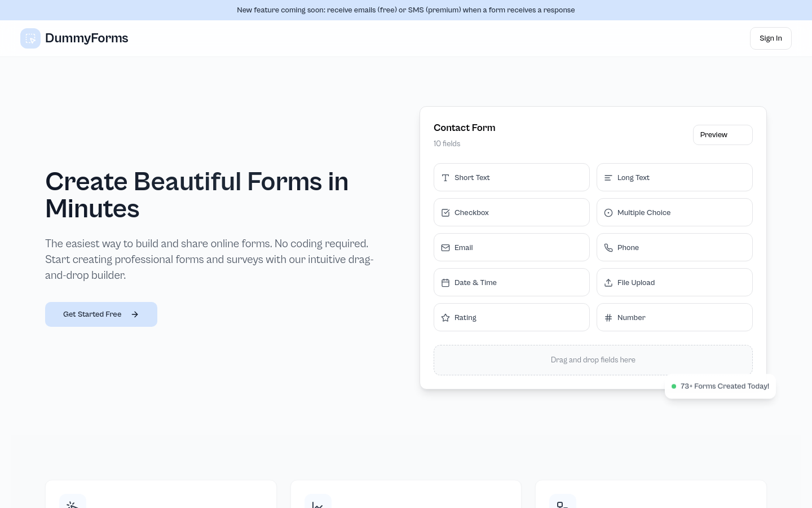Click the Phone handset icon
Screen dimensions: 812x508
click(x=608, y=248)
